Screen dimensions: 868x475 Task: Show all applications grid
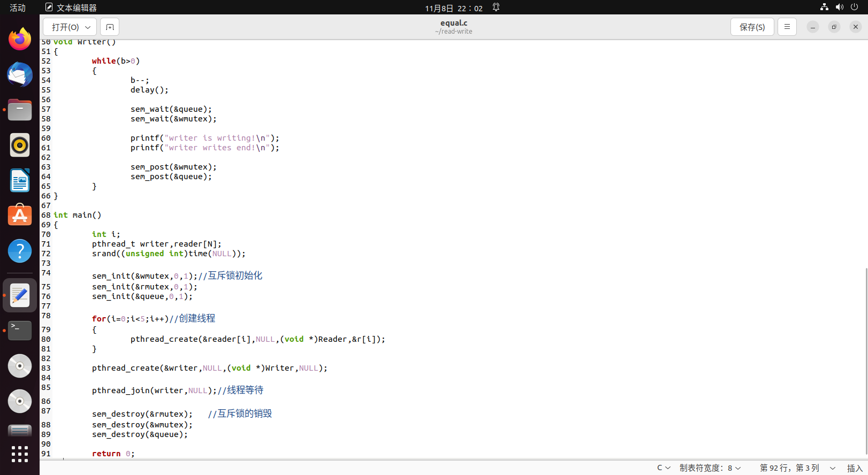20,454
